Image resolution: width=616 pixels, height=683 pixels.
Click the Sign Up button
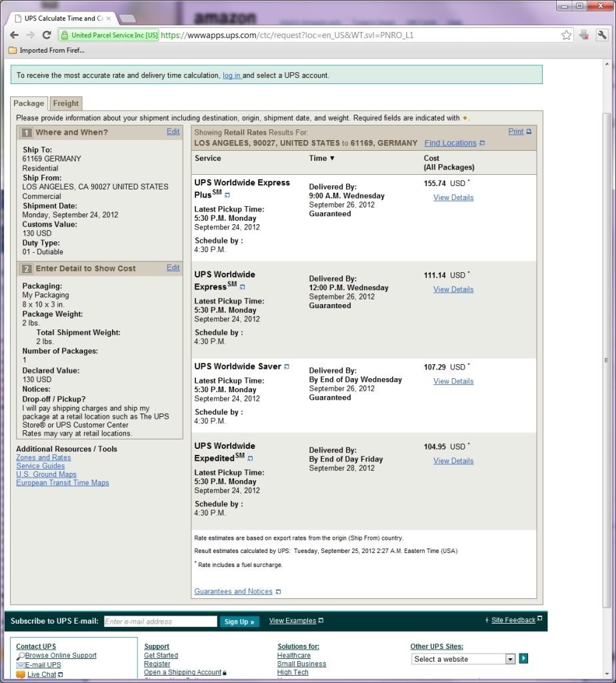coord(239,622)
